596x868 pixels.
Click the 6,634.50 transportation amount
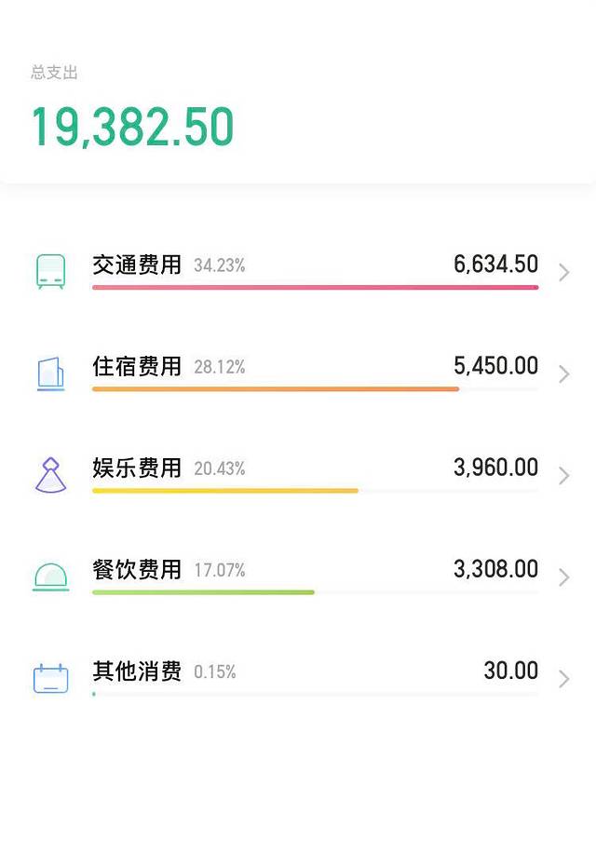point(495,264)
